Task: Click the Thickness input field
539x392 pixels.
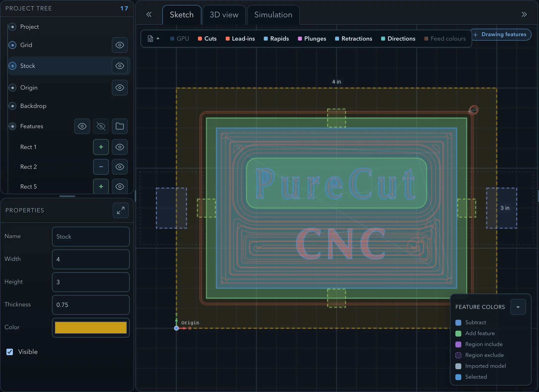Action: point(91,305)
